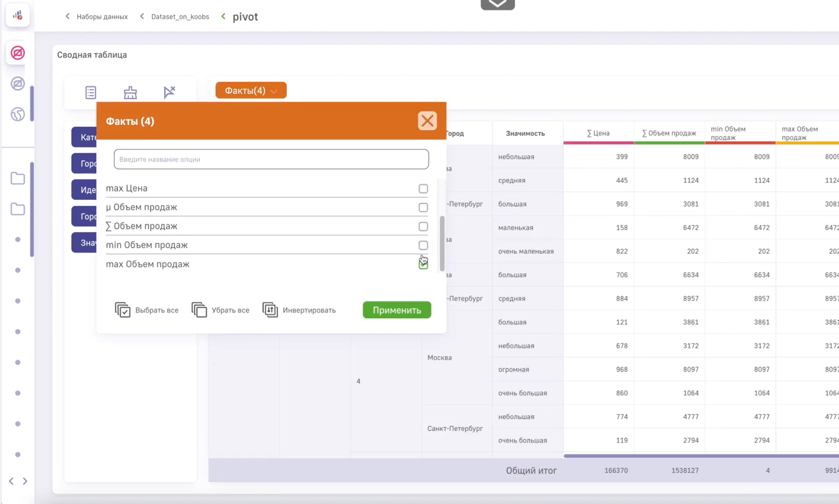This screenshot has width=839, height=504.
Task: Focus the Введите название опции search field
Action: (271, 159)
